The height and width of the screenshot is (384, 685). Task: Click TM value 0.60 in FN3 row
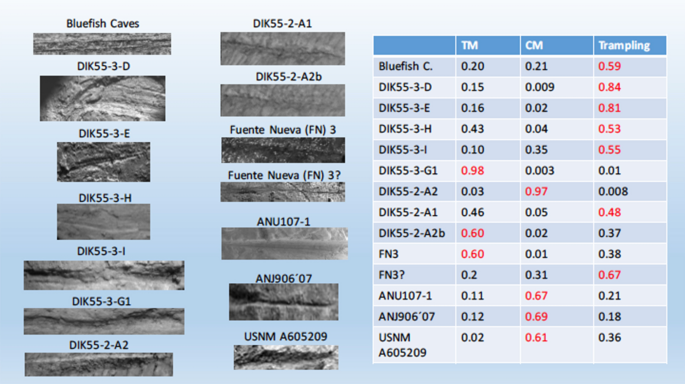click(472, 254)
